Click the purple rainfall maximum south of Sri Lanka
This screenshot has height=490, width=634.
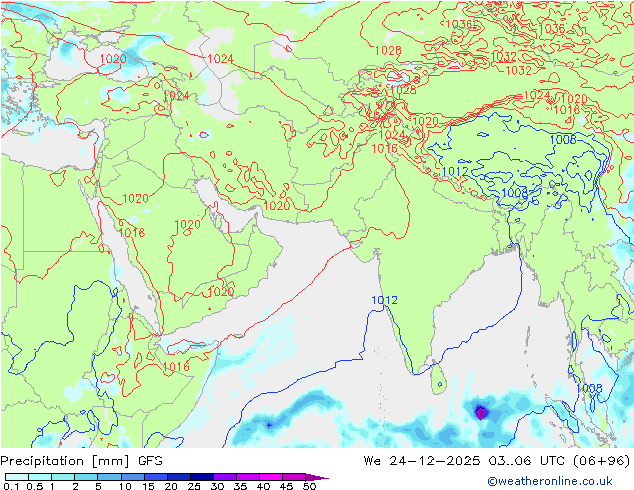coord(481,413)
